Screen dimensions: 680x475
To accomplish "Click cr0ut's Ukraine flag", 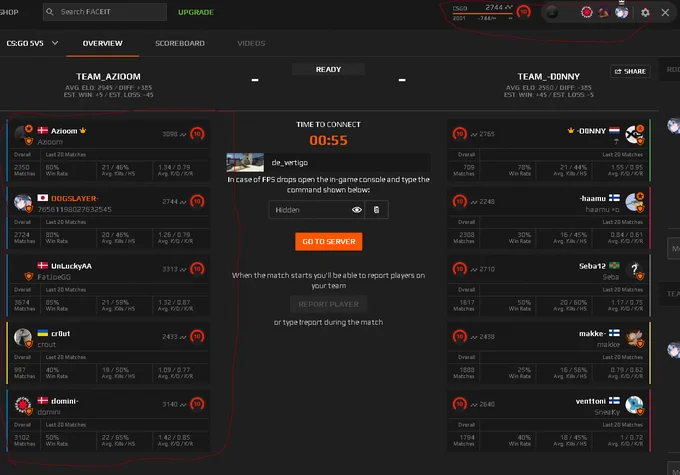I will [x=42, y=333].
